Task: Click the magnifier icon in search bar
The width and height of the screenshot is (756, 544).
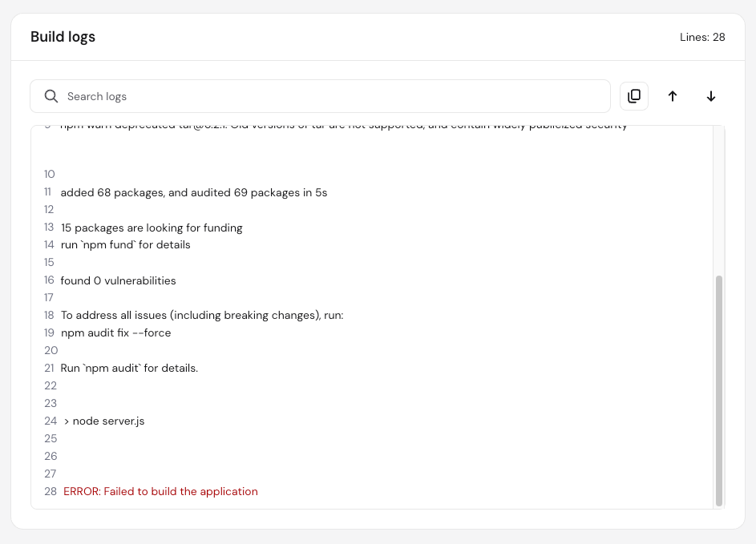Action: [51, 96]
